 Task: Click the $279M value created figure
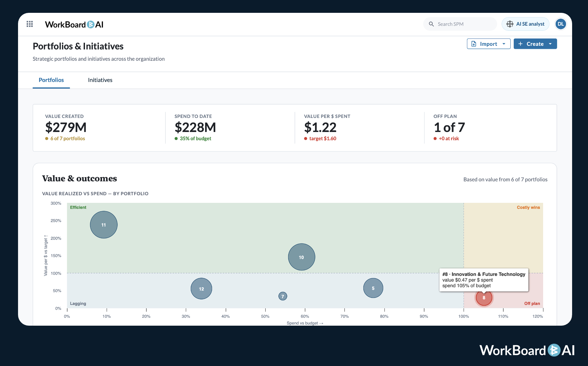click(x=66, y=127)
